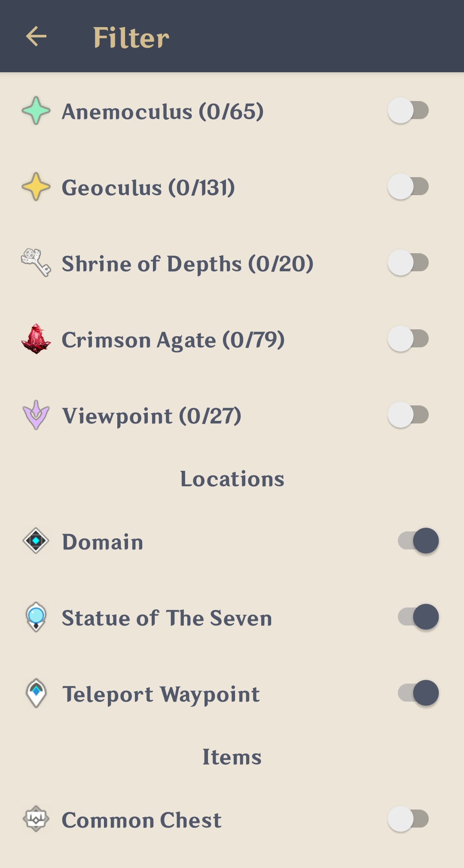Turn off Statue of The Seven switch
The height and width of the screenshot is (868, 464).
pos(418,617)
